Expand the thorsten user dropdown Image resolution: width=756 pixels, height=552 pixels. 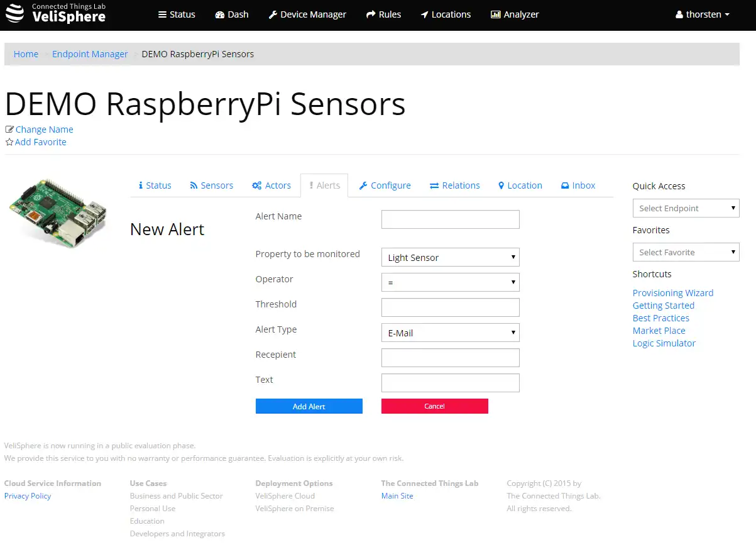point(703,14)
